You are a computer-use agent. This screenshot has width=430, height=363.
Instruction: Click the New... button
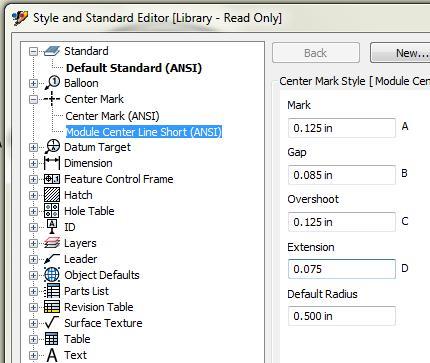[400, 53]
